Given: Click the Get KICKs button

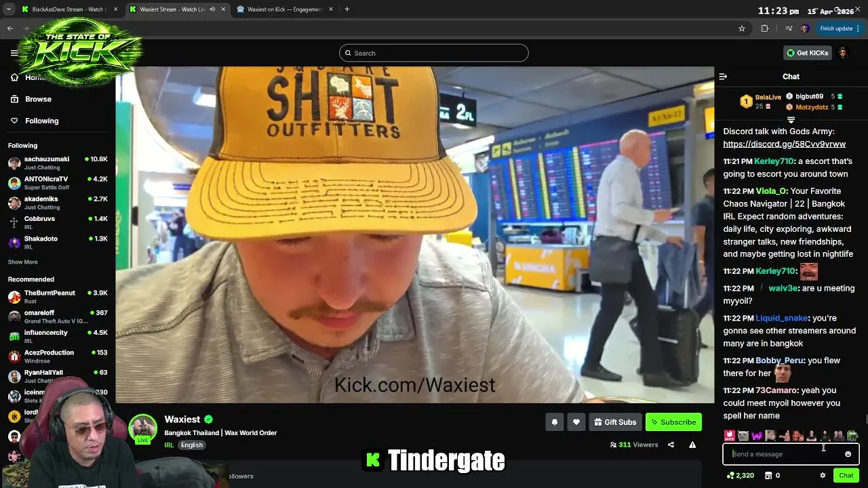Looking at the screenshot, I should [808, 53].
